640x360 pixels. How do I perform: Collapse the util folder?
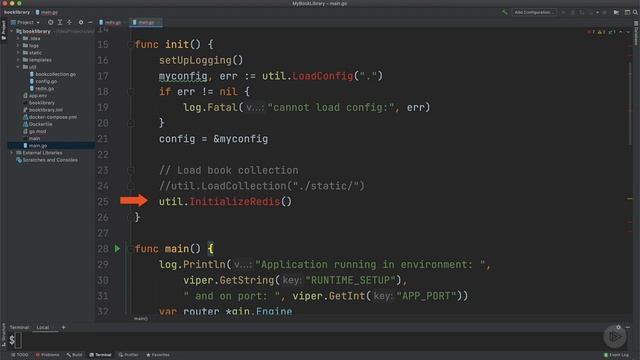pos(18,67)
